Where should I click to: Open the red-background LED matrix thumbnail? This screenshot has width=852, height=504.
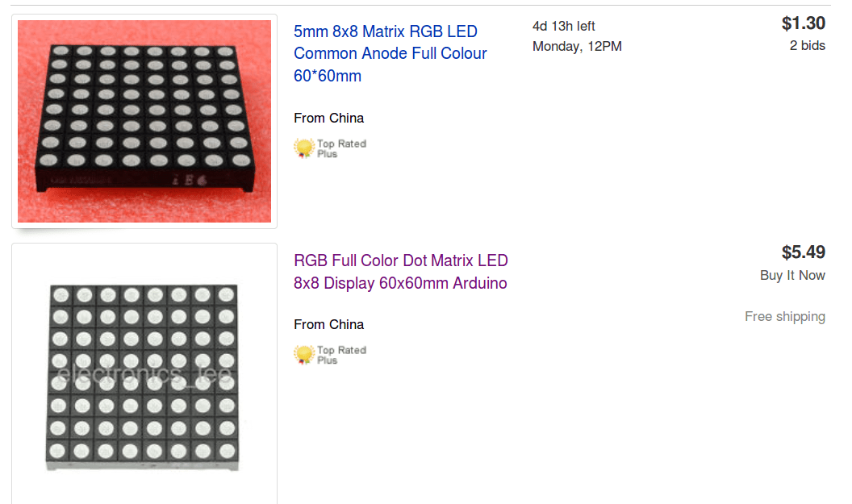click(x=144, y=121)
